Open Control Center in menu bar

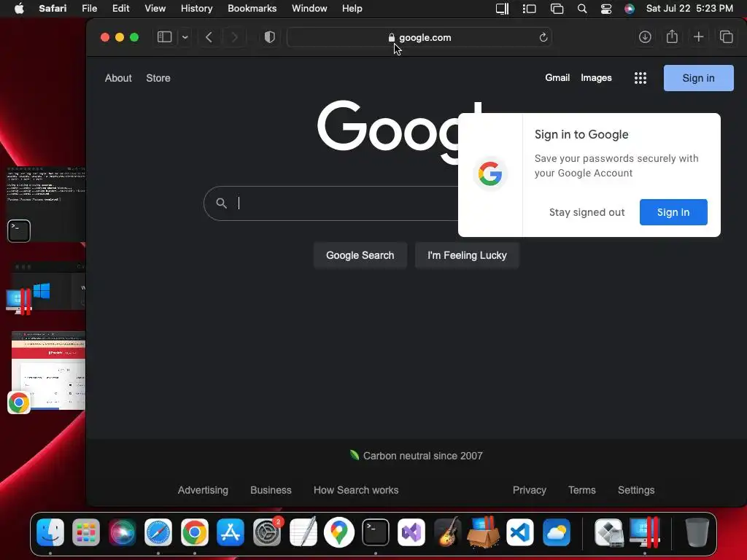606,9
